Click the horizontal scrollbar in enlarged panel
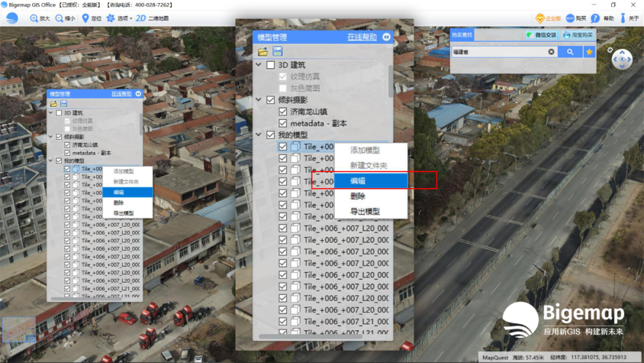Viewport: 644px width, 363px height. pyautogui.click(x=310, y=336)
